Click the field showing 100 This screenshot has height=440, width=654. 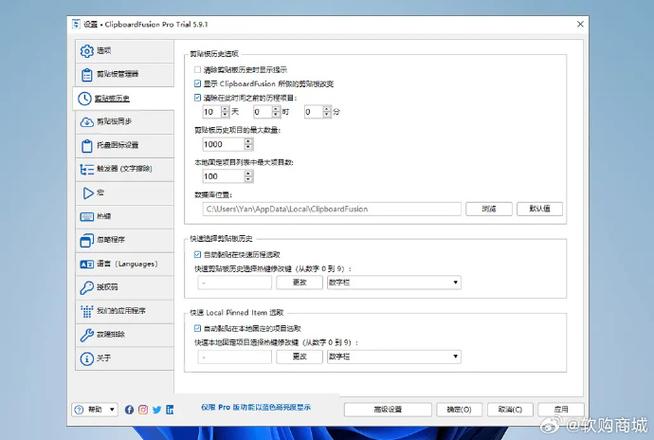click(224, 176)
